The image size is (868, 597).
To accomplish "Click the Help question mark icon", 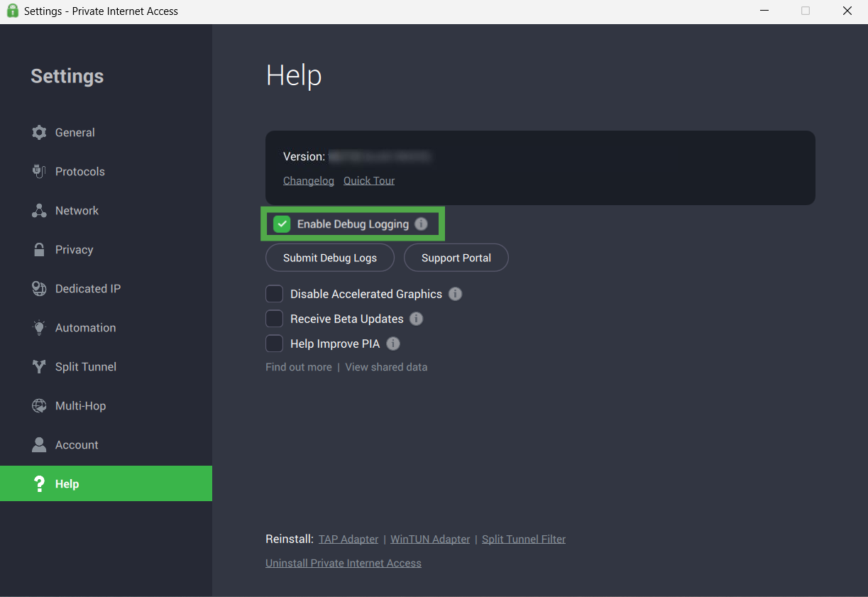I will tap(39, 484).
